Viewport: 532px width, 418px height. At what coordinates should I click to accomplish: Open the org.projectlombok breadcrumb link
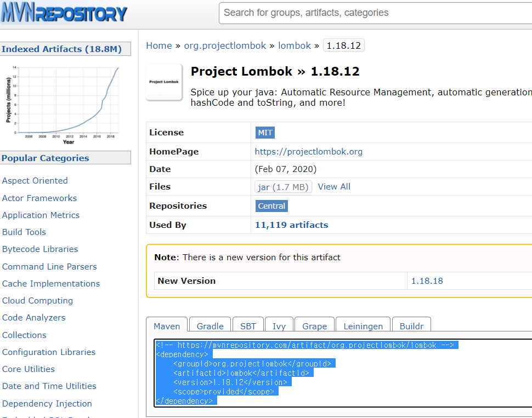[225, 45]
